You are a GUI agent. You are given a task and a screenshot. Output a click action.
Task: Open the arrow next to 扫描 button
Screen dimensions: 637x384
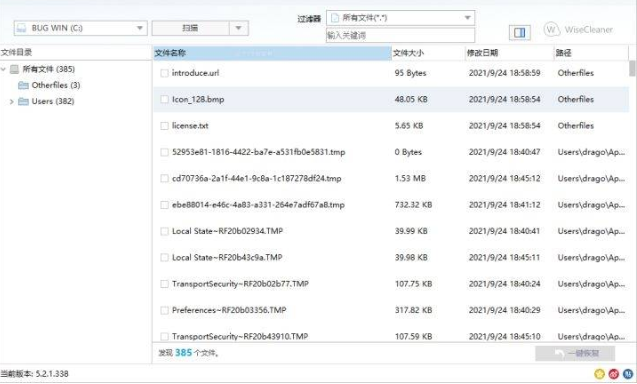(x=239, y=28)
